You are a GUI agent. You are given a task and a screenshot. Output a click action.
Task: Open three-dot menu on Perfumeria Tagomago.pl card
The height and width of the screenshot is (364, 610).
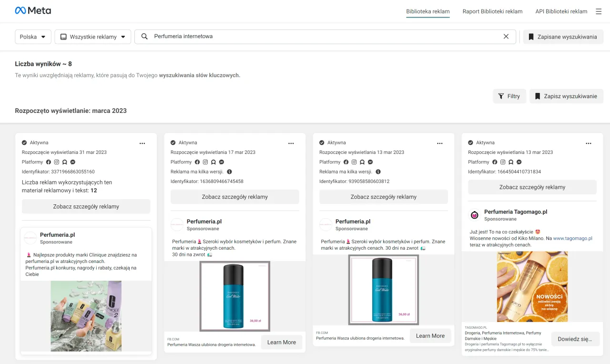click(589, 143)
